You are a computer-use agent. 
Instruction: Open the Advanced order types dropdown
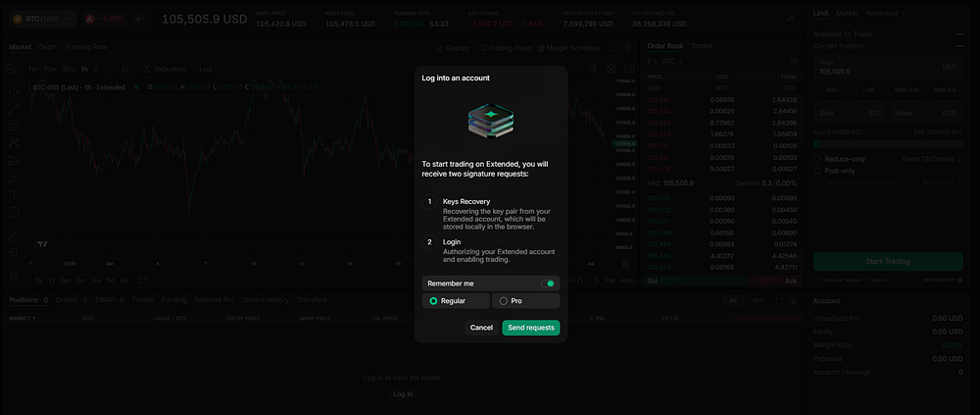[x=886, y=13]
